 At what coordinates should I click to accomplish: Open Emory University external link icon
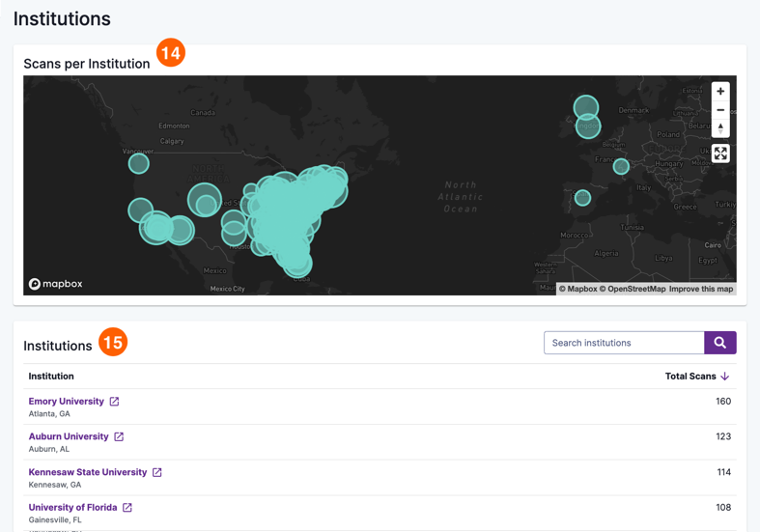click(114, 402)
